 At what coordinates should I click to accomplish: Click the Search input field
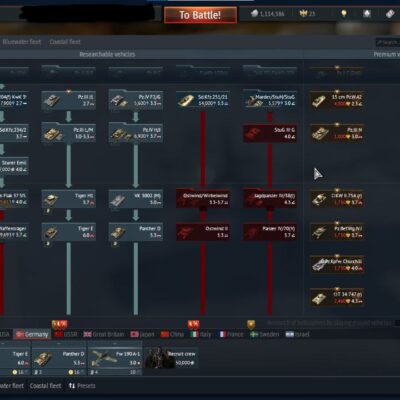coord(387,42)
